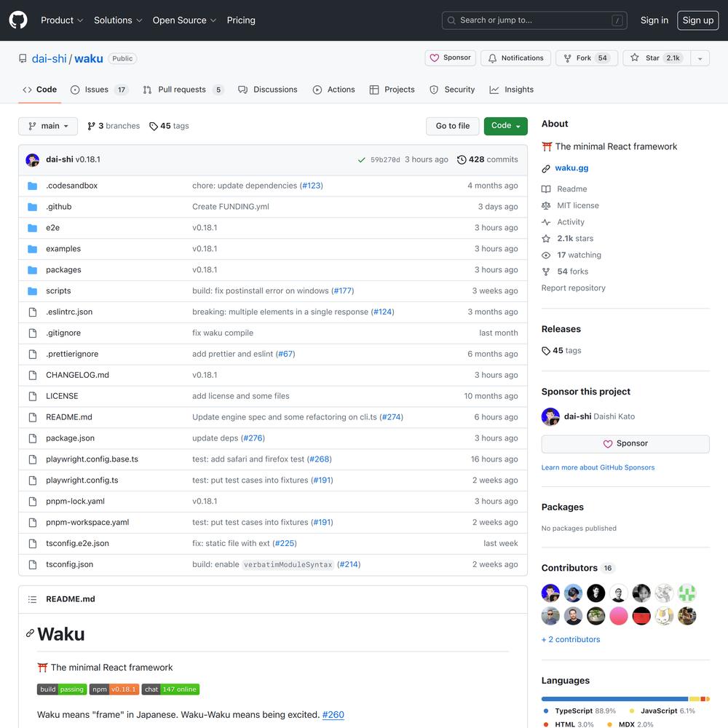
Task: Click the Pricing link
Action: pos(241,20)
